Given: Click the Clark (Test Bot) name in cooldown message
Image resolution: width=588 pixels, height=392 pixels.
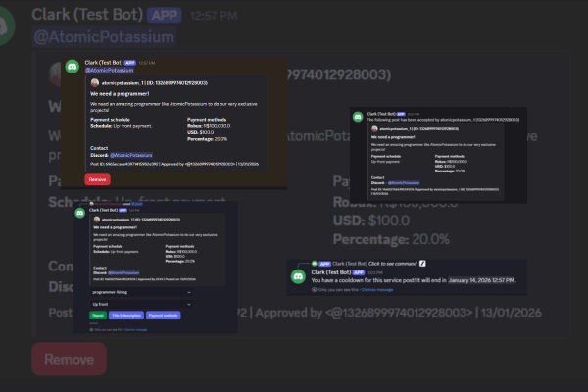Looking at the screenshot, I should coord(331,272).
